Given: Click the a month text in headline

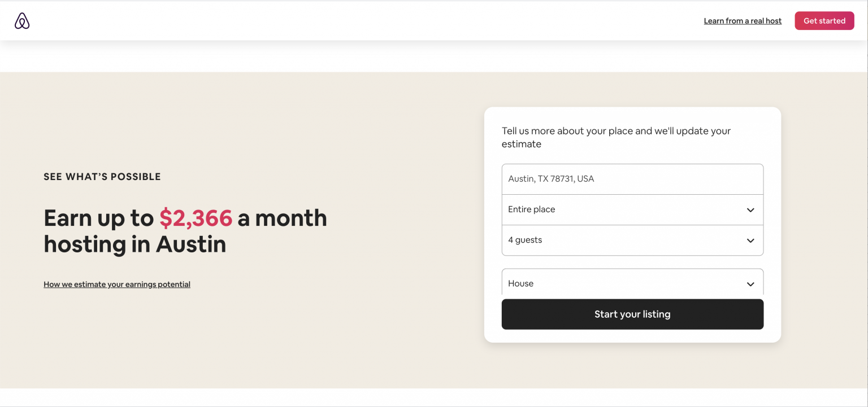Looking at the screenshot, I should pyautogui.click(x=282, y=218).
